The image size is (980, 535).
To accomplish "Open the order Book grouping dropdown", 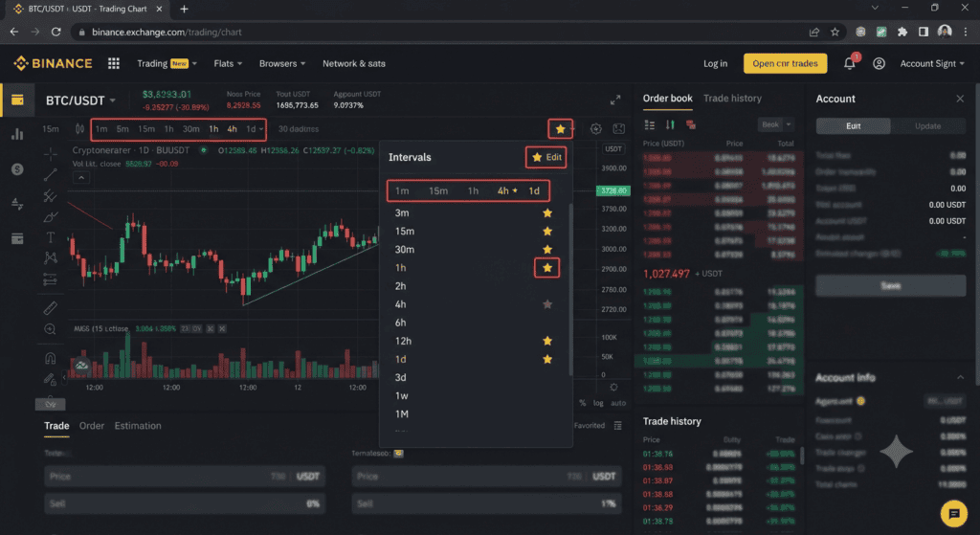I will tap(775, 125).
